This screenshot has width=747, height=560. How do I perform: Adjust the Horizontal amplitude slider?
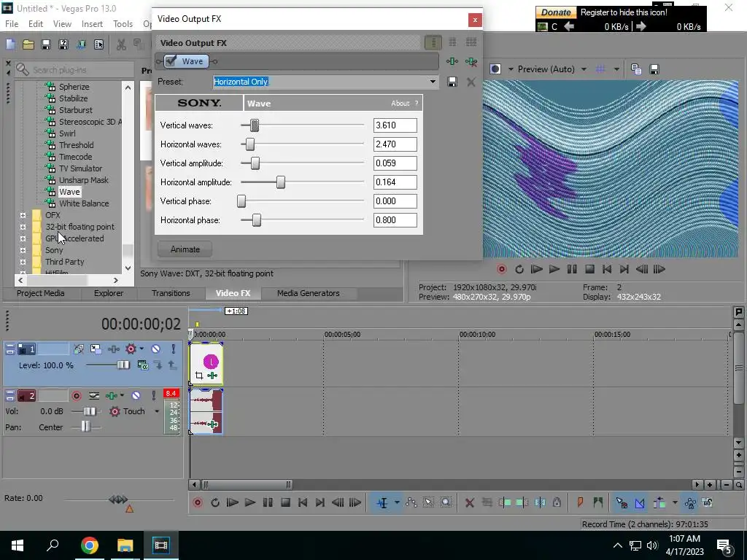point(281,182)
